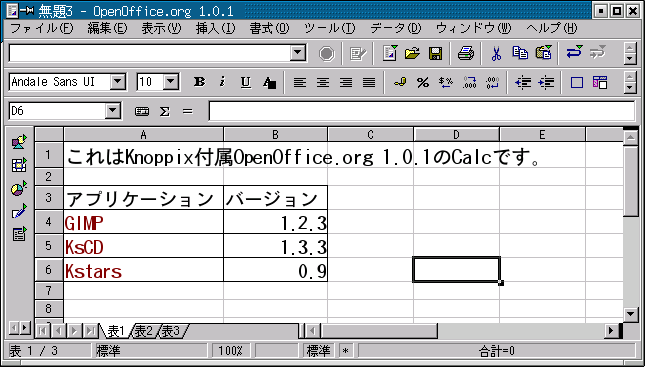Switch to sheet tab 表2
Image resolution: width=645 pixels, height=367 pixels.
coord(144,331)
